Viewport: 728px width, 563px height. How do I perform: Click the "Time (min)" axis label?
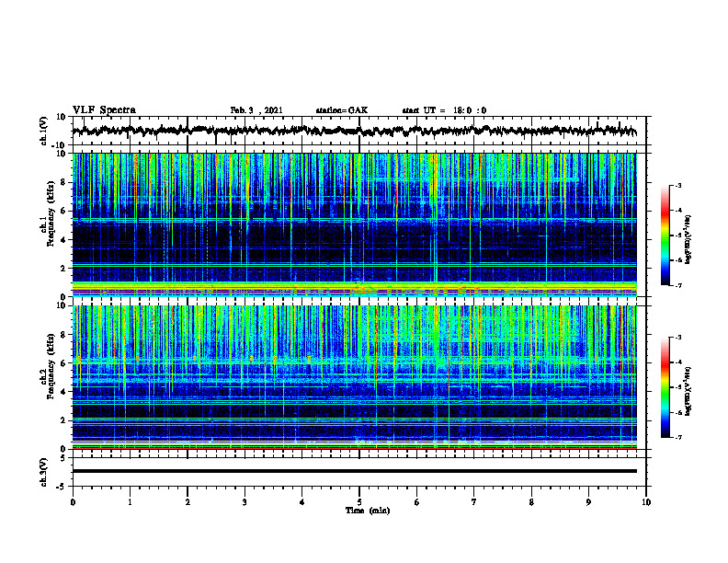(x=368, y=511)
